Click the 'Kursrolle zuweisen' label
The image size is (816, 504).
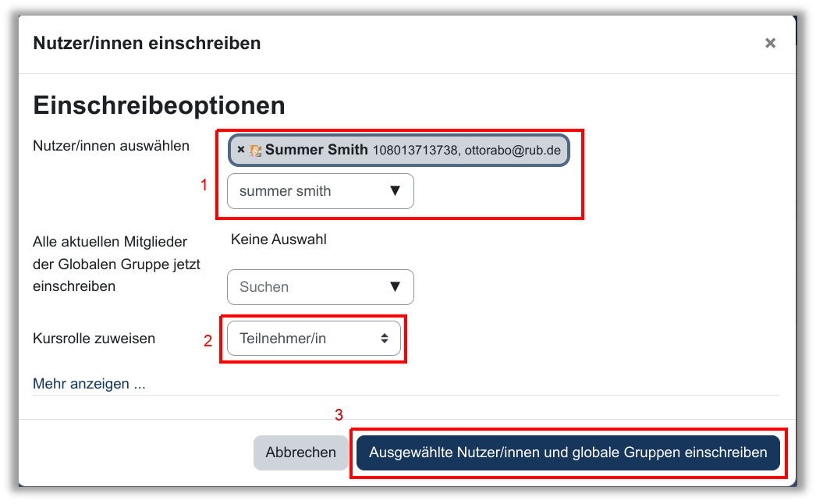tap(94, 339)
